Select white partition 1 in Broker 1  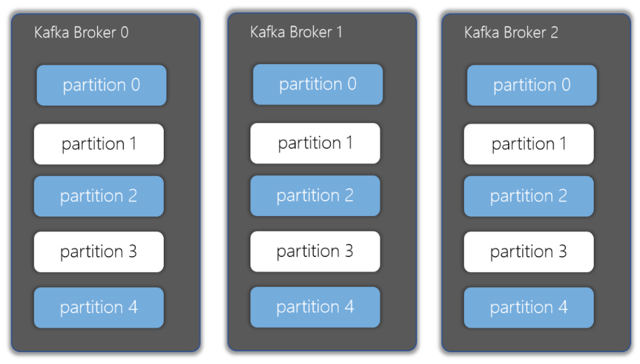pyautogui.click(x=315, y=143)
